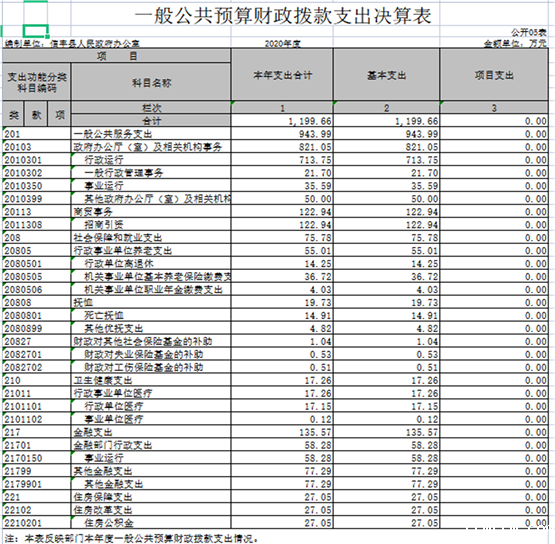Click the 科目名称 header cell

point(151,82)
